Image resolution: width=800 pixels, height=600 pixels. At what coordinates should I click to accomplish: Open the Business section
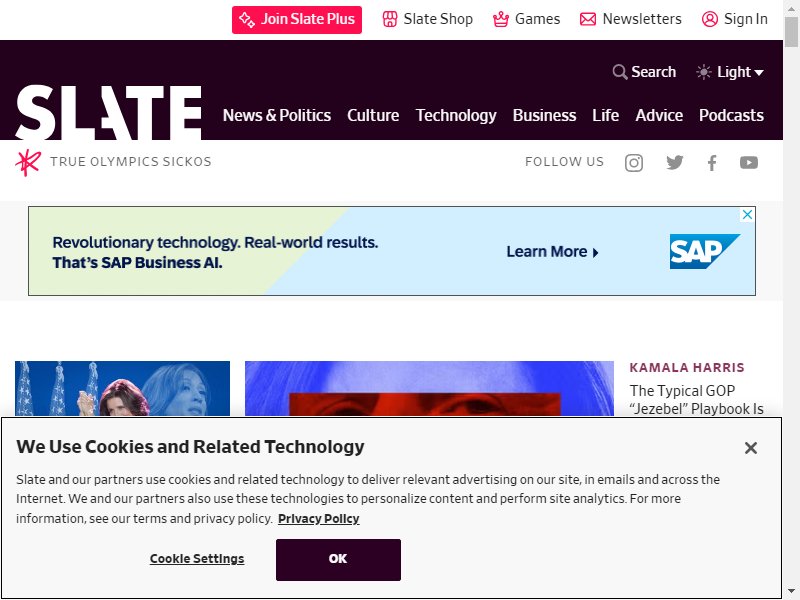point(544,115)
